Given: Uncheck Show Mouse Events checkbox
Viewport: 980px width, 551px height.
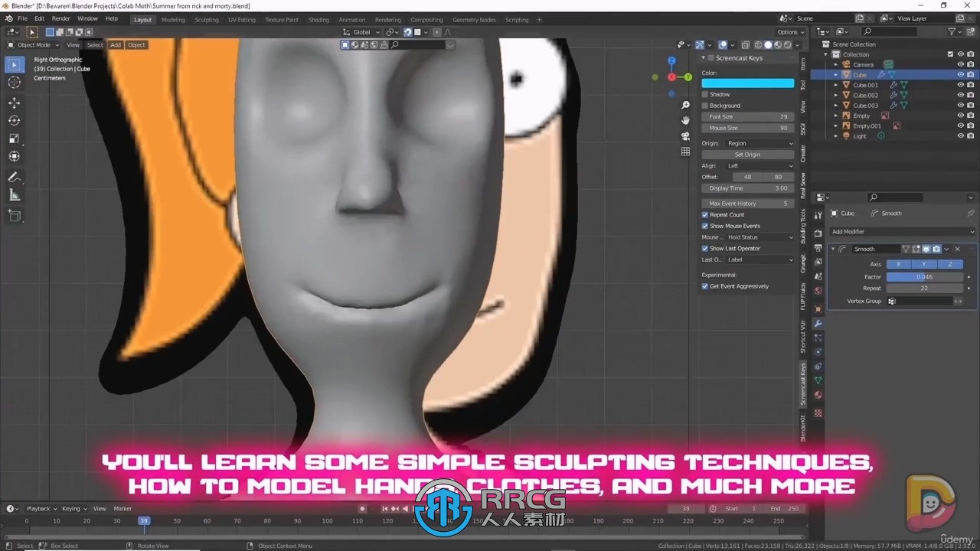Looking at the screenshot, I should pos(705,226).
